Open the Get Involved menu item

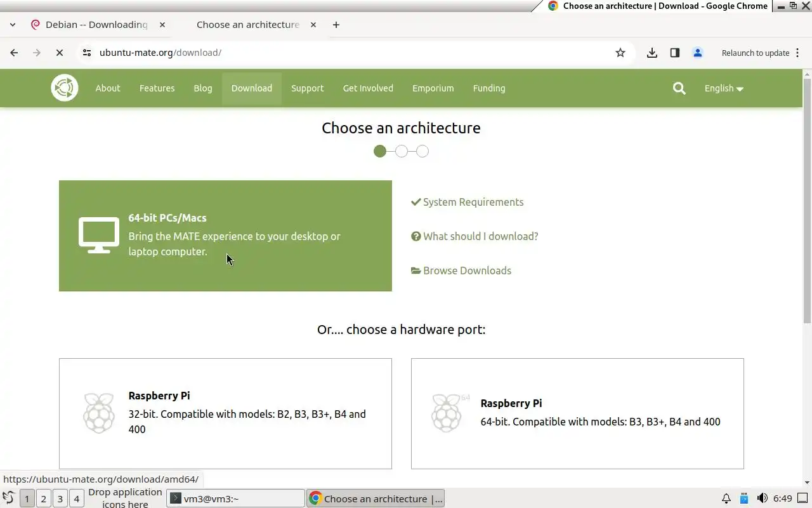(x=368, y=88)
